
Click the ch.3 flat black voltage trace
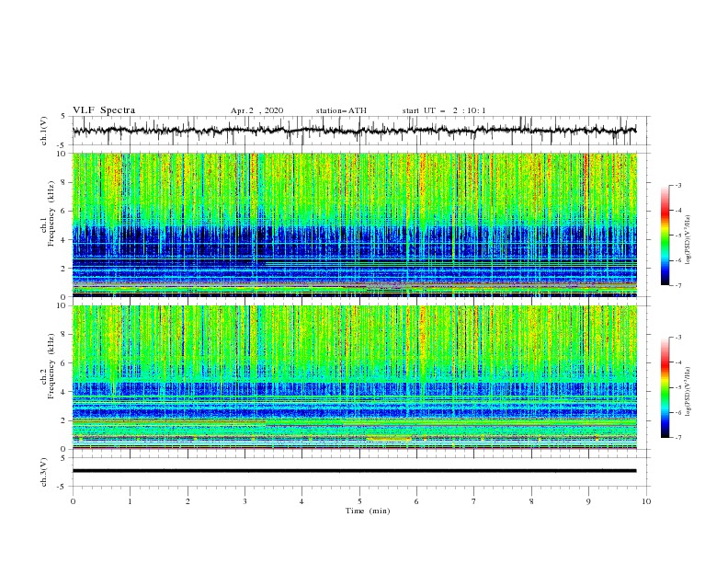click(354, 471)
